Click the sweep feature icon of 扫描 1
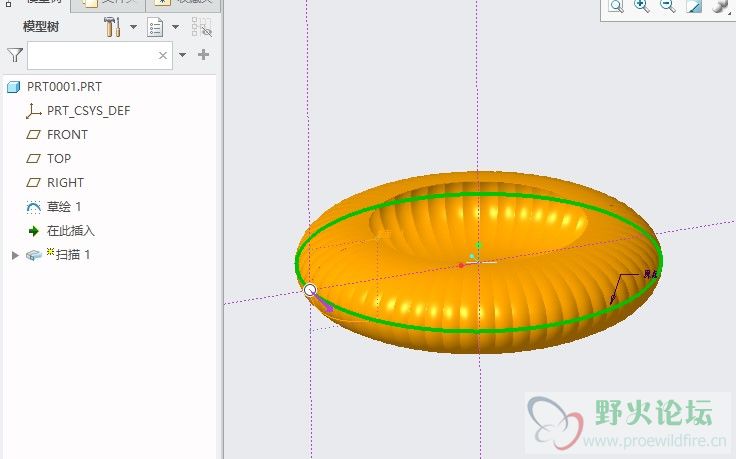736x459 pixels. click(x=33, y=255)
